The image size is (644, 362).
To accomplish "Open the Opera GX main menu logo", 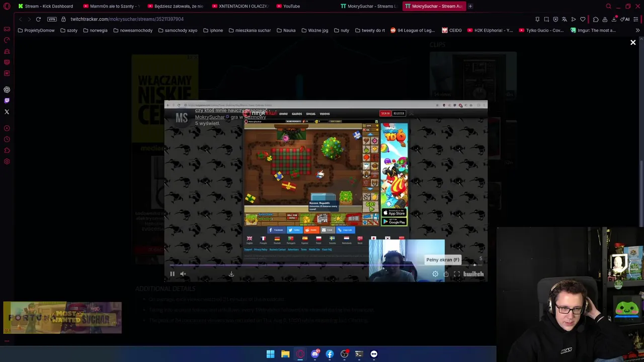I will (x=7, y=7).
